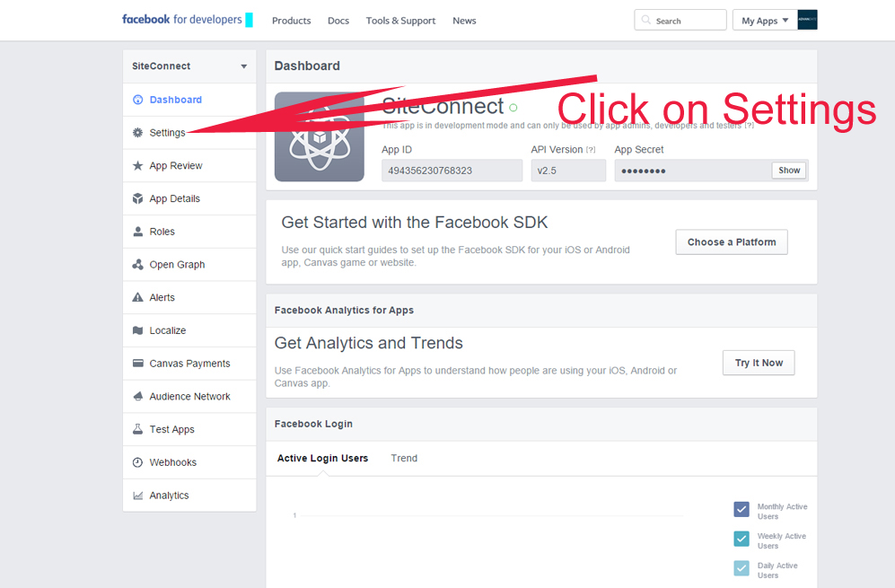Open App Review in the sidebar
Viewport: 895px width, 588px height.
(189, 165)
